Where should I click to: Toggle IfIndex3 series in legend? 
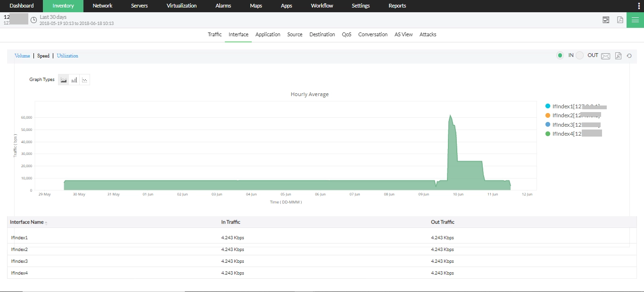point(572,125)
